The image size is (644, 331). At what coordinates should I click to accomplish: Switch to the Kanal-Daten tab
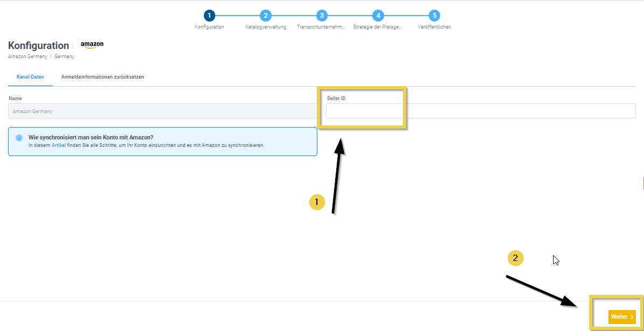point(30,77)
